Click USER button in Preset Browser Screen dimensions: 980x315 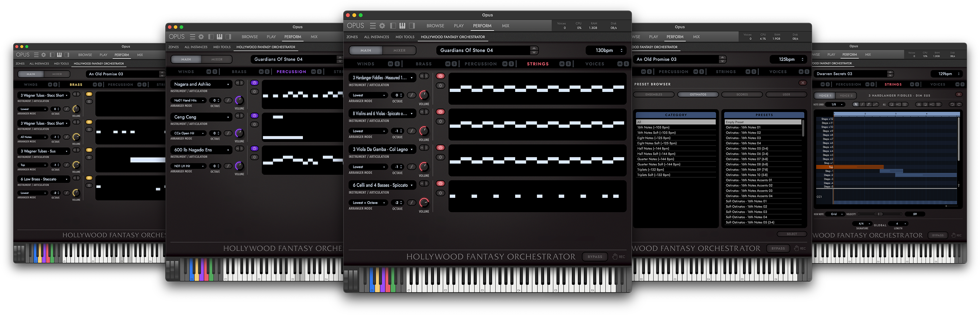coord(786,94)
